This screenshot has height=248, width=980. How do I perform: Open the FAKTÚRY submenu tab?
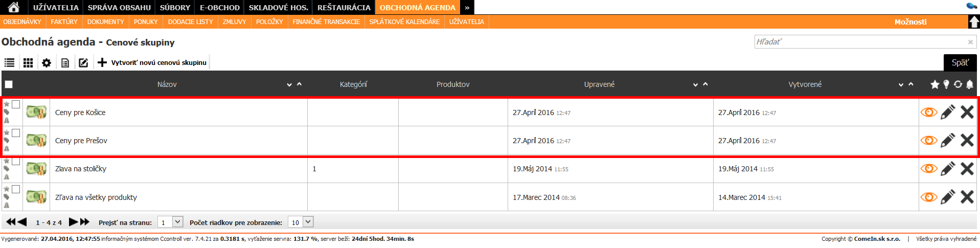[64, 22]
